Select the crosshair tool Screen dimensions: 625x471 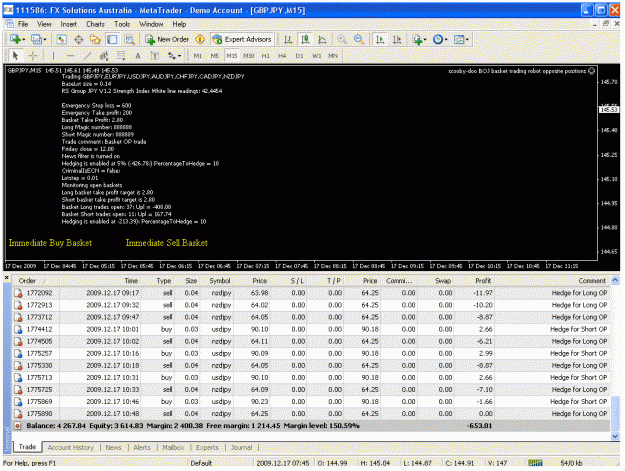(33, 55)
